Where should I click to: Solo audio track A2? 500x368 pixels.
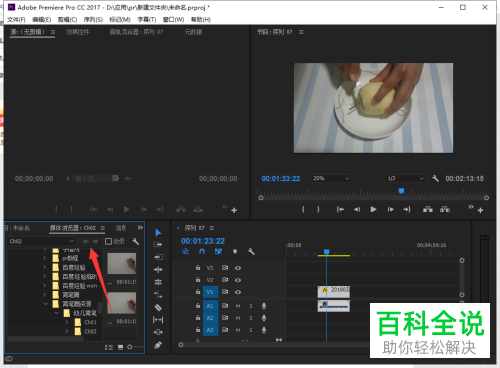[251, 318]
